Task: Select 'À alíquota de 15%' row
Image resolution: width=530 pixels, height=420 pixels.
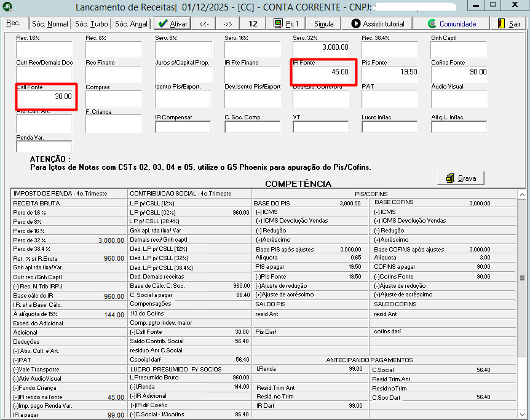Action: (x=69, y=314)
